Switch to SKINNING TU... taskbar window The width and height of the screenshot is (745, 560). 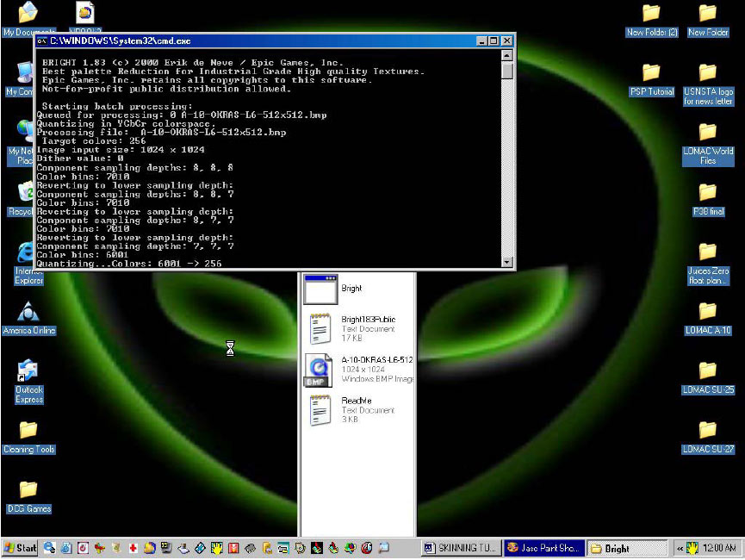click(x=462, y=548)
